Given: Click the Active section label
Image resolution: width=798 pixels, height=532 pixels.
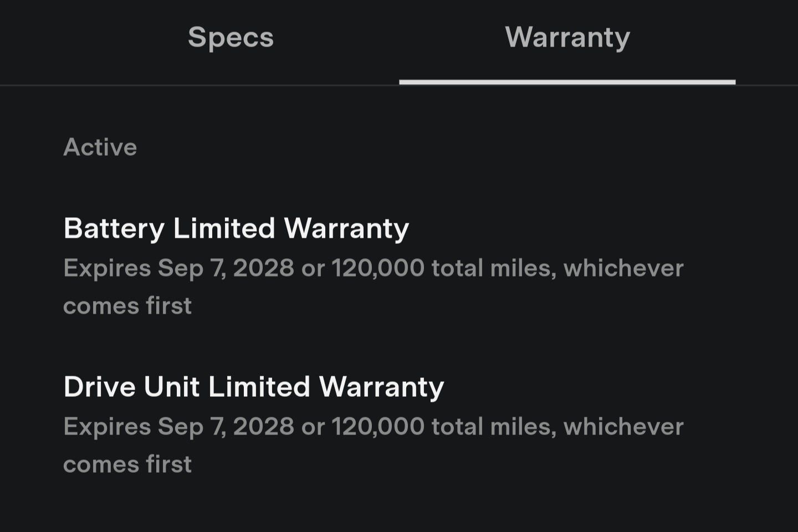Looking at the screenshot, I should 100,147.
